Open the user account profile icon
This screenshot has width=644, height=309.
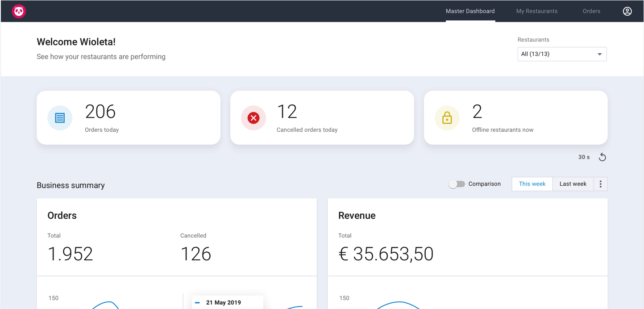click(x=627, y=11)
